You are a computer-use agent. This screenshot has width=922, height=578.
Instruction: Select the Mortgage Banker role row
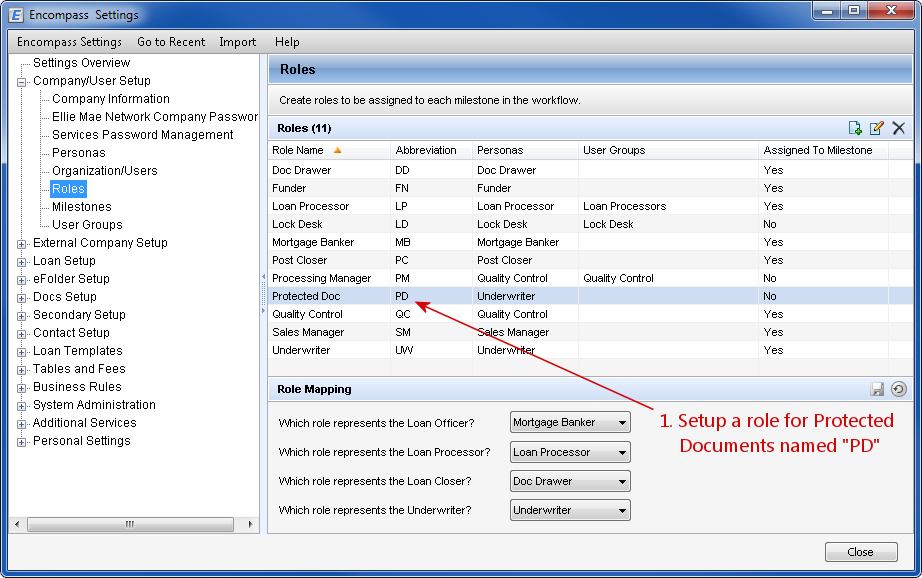tap(590, 242)
